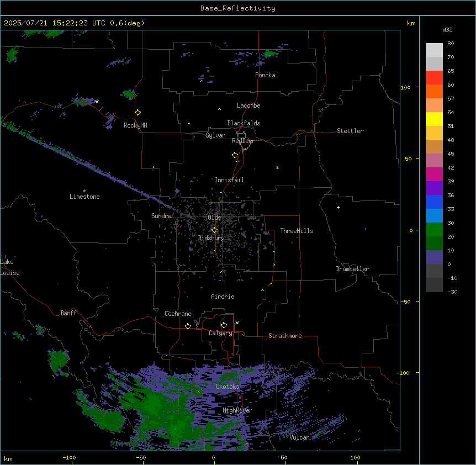Image resolution: width=476 pixels, height=465 pixels.
Task: Select the yellow diamond marker south of RedDeer
Action: coord(235,155)
